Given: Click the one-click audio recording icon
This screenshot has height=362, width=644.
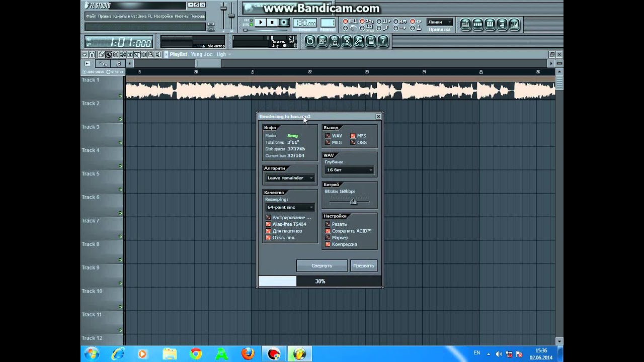Looking at the screenshot, I should tap(359, 41).
